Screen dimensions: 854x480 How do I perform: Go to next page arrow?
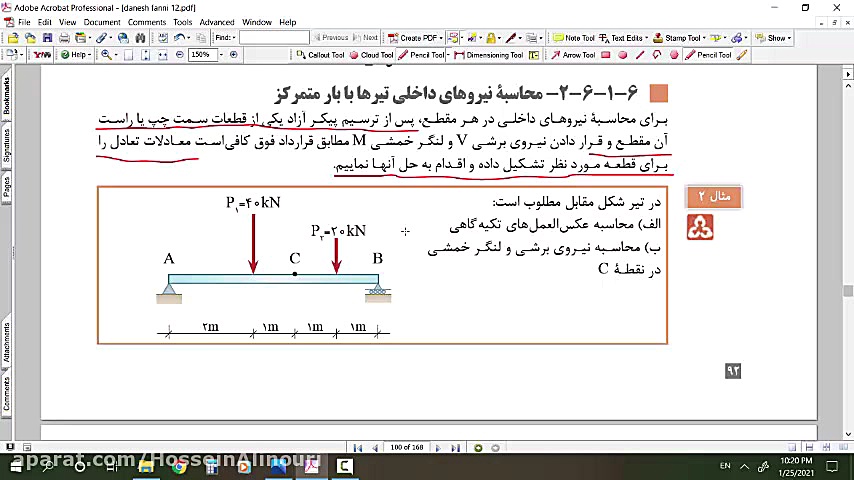(438, 448)
